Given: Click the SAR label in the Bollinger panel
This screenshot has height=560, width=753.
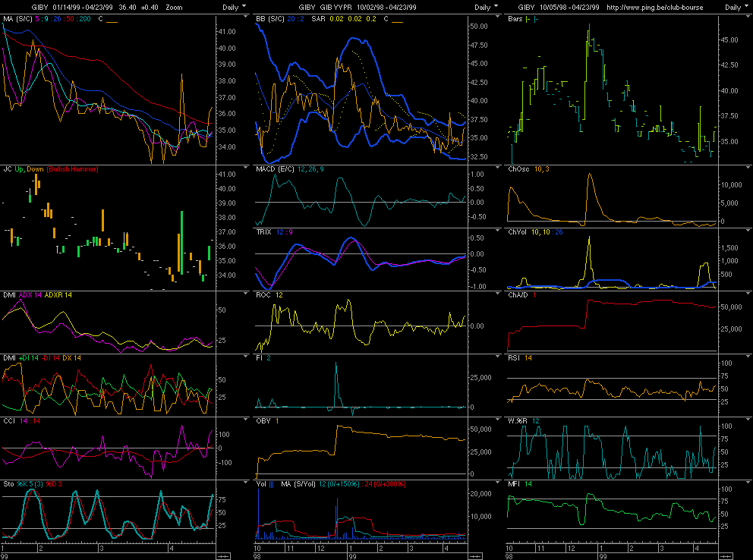Looking at the screenshot, I should pyautogui.click(x=318, y=19).
